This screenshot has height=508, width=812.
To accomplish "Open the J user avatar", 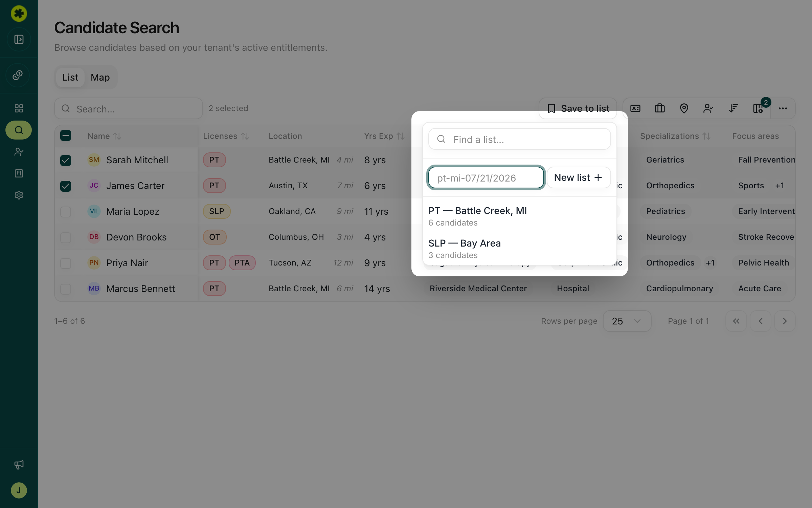I will click(x=19, y=490).
